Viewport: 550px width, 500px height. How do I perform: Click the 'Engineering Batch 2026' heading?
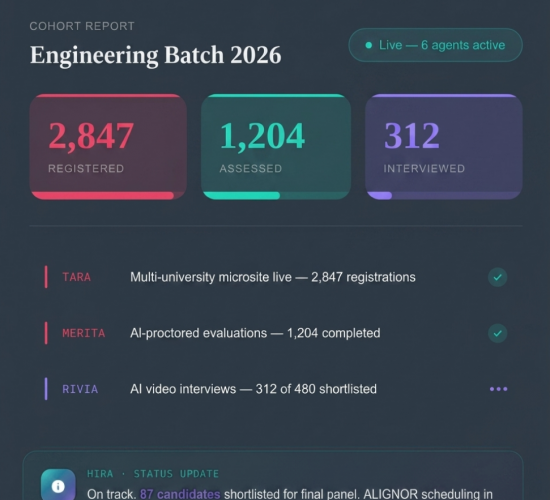pyautogui.click(x=155, y=55)
